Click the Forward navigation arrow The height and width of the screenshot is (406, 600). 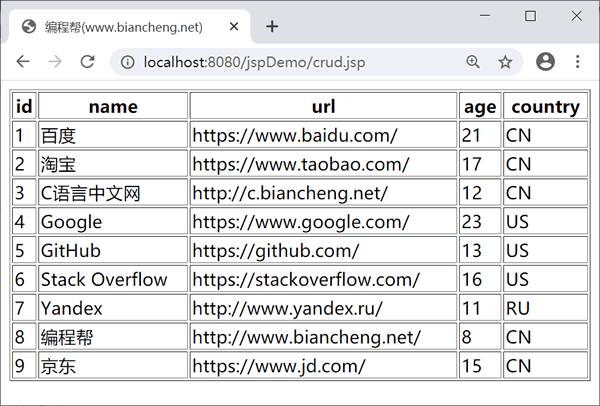click(55, 61)
